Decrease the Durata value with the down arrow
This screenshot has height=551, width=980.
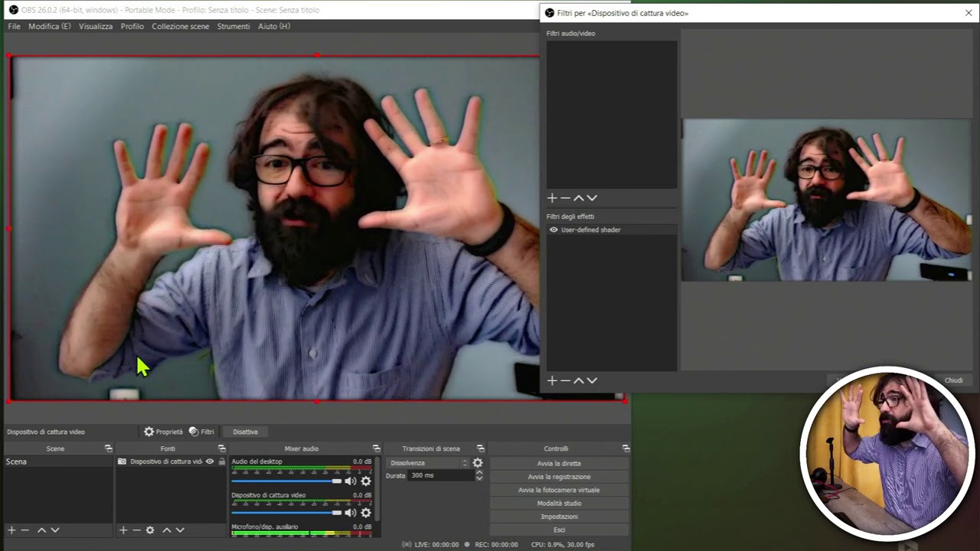pyautogui.click(x=479, y=478)
